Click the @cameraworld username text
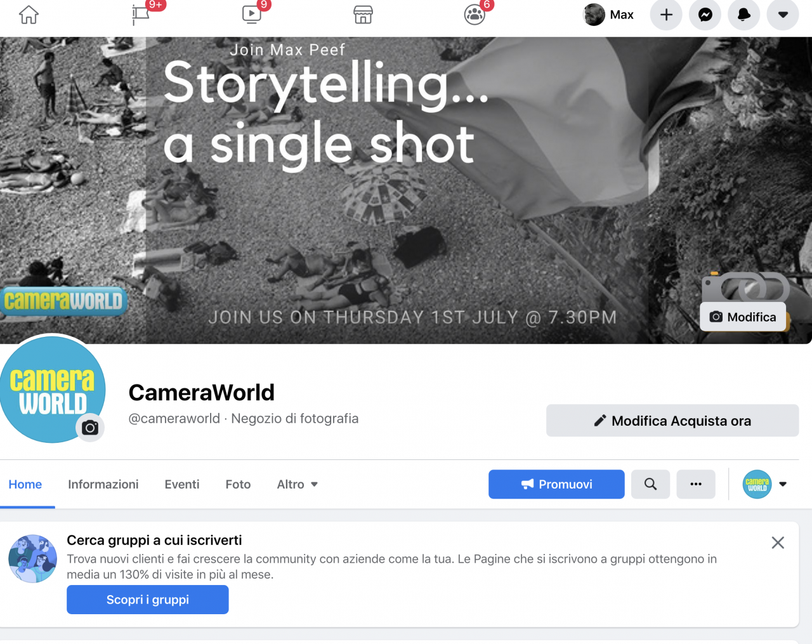The height and width of the screenshot is (644, 812). pos(174,419)
